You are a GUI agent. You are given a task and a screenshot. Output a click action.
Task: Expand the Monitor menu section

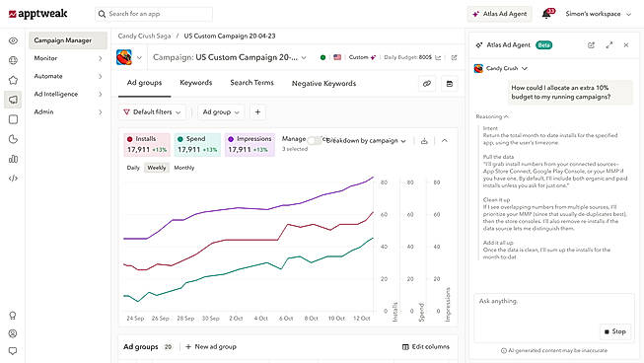point(68,58)
